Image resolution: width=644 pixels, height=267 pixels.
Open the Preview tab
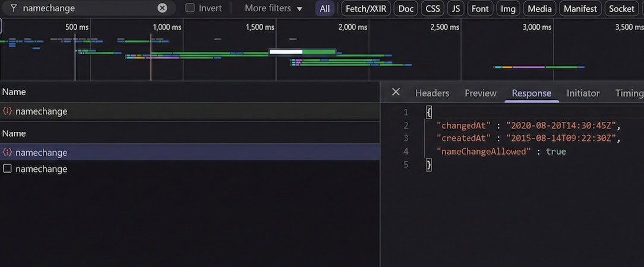pyautogui.click(x=480, y=93)
